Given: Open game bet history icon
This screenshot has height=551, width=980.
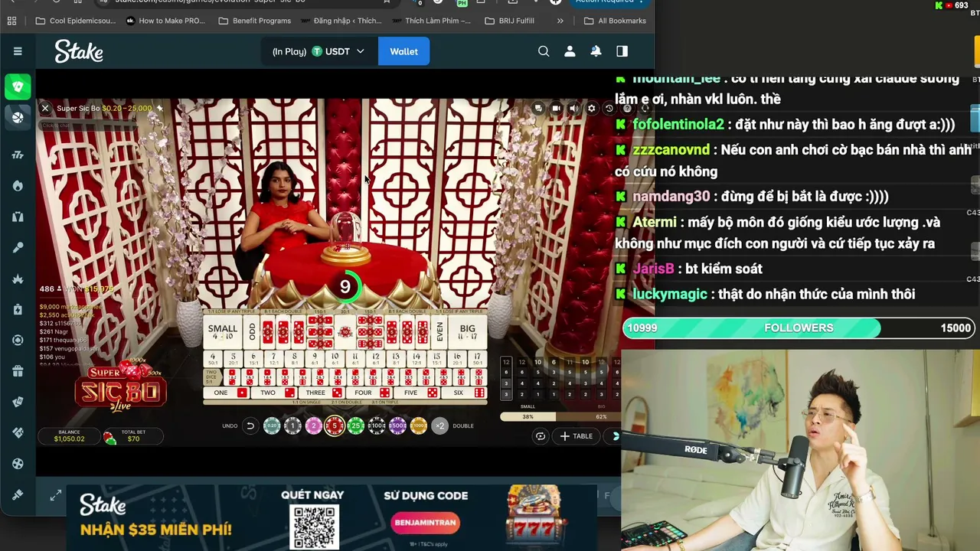Looking at the screenshot, I should (x=609, y=109).
